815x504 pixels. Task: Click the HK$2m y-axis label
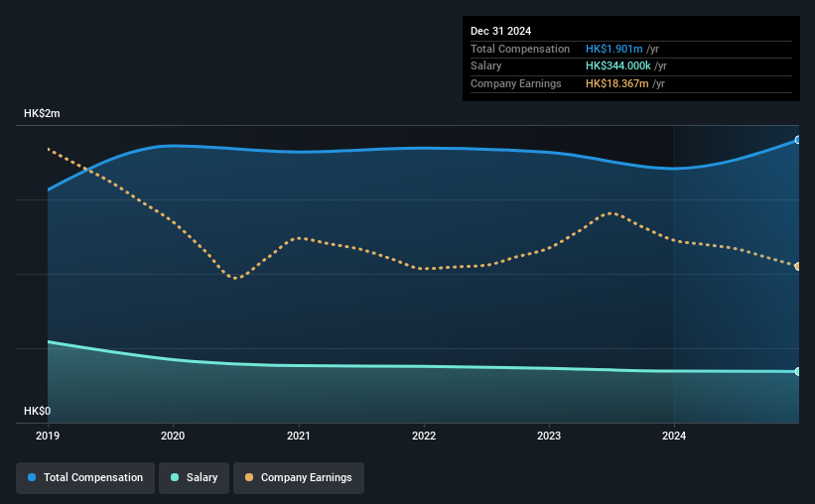[42, 113]
